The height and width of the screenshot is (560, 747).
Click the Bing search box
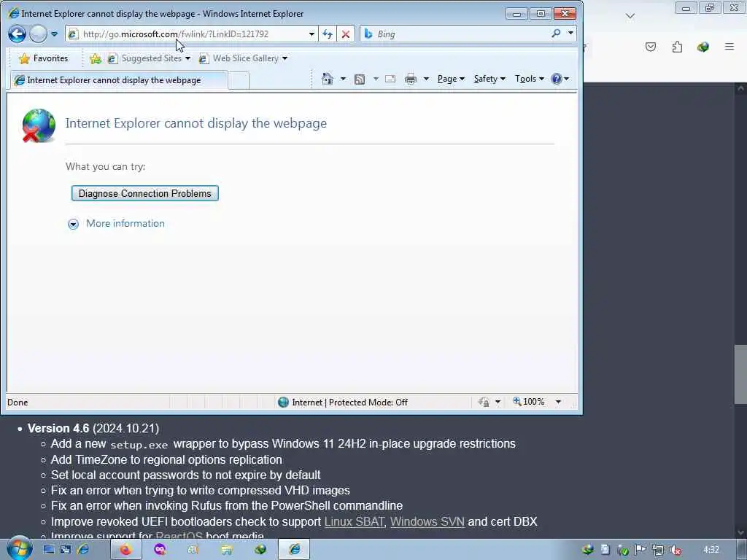[x=455, y=34]
